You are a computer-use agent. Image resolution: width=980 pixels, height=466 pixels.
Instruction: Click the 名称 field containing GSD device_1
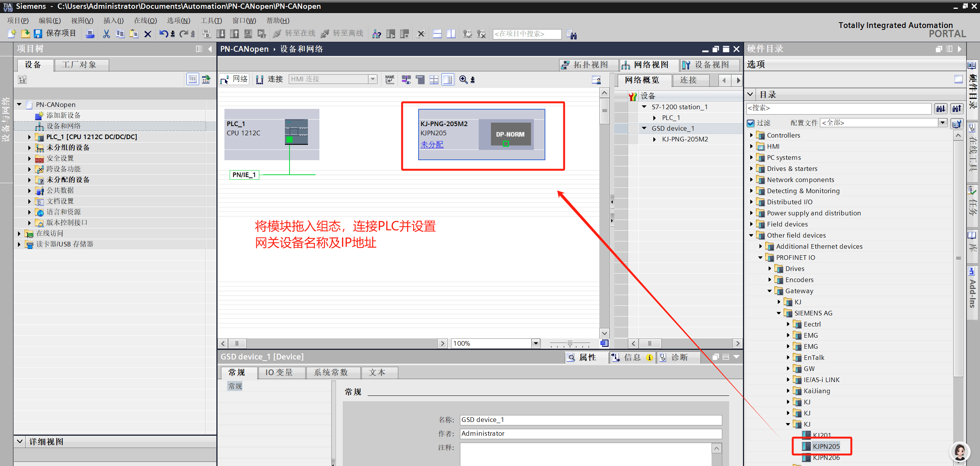click(x=590, y=420)
